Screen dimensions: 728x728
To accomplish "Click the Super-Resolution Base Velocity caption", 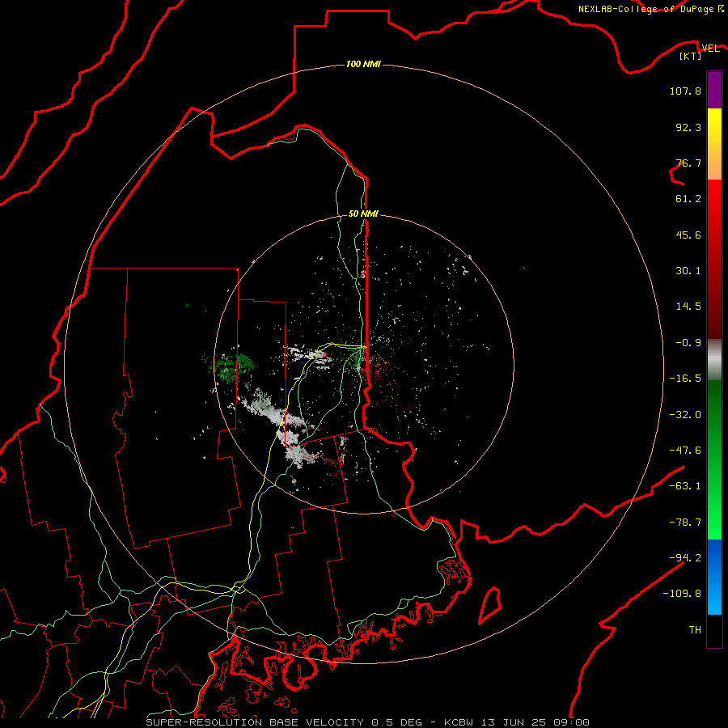I will click(x=368, y=722).
